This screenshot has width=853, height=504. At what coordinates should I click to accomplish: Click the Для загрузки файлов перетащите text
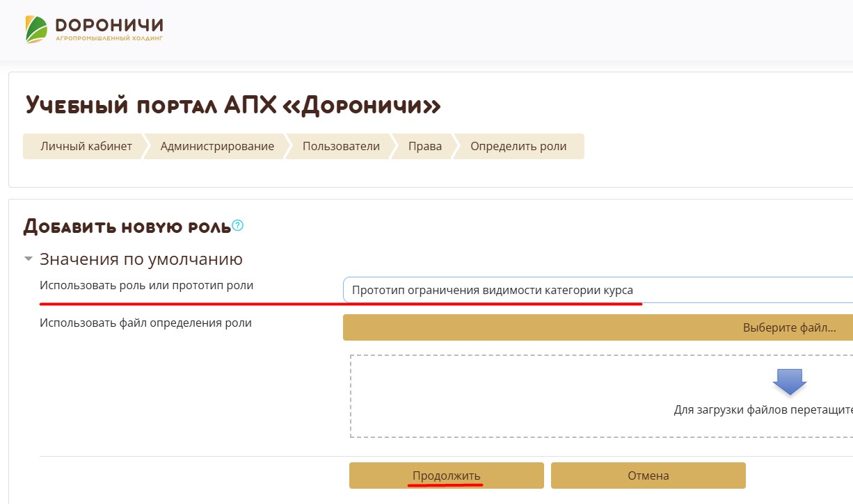[763, 409]
